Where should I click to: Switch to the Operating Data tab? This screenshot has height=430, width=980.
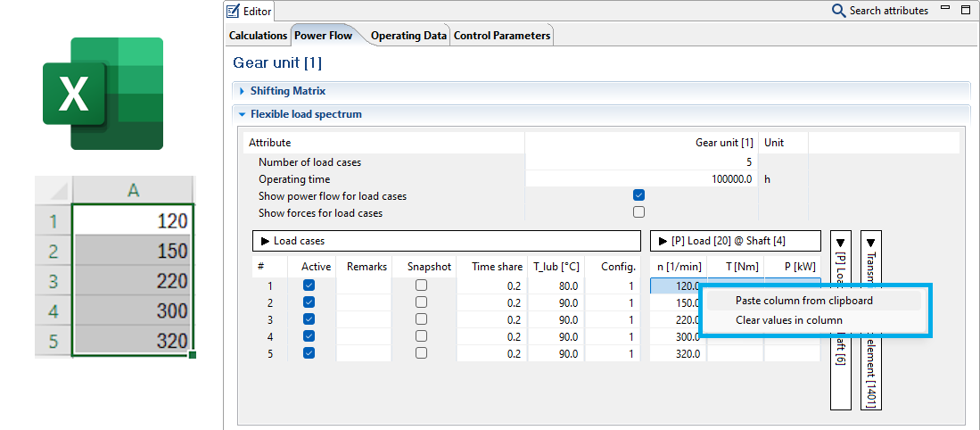(408, 36)
